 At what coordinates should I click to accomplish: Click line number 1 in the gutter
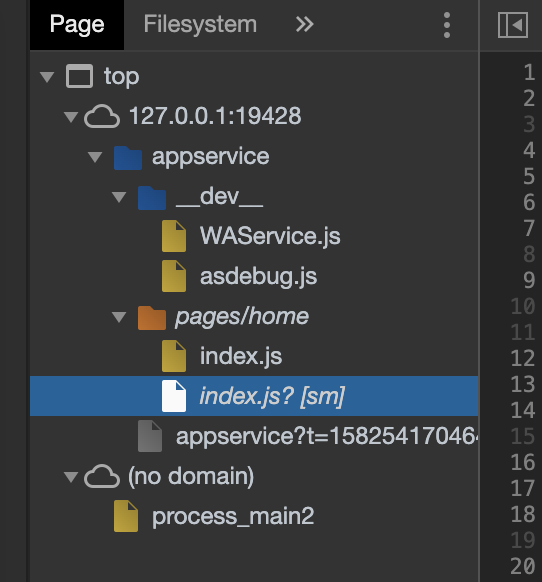pos(529,72)
